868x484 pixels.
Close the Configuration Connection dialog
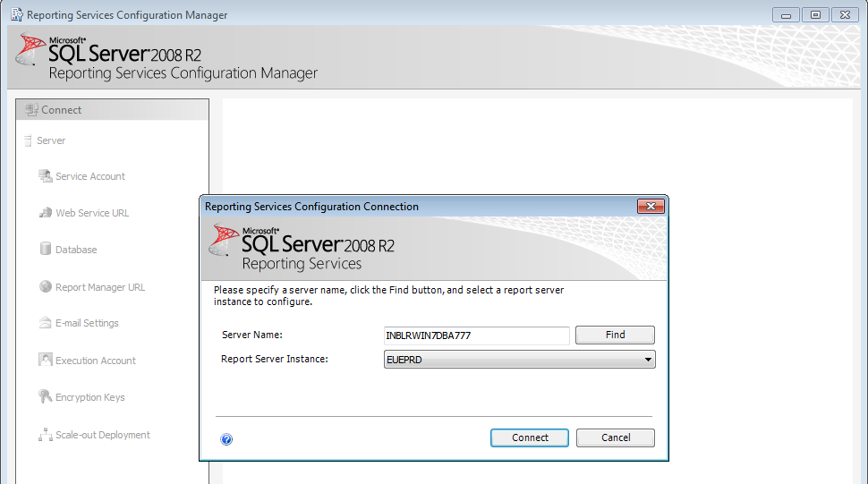(x=651, y=207)
